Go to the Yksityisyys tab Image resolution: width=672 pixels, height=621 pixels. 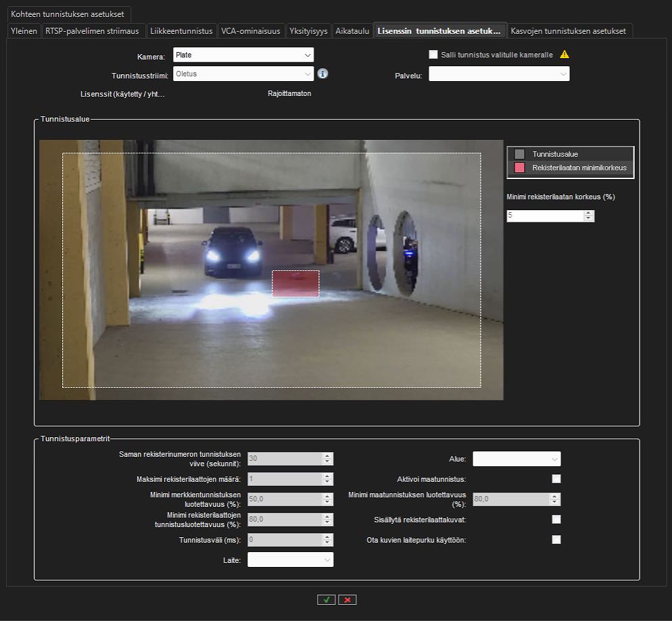[x=308, y=31]
